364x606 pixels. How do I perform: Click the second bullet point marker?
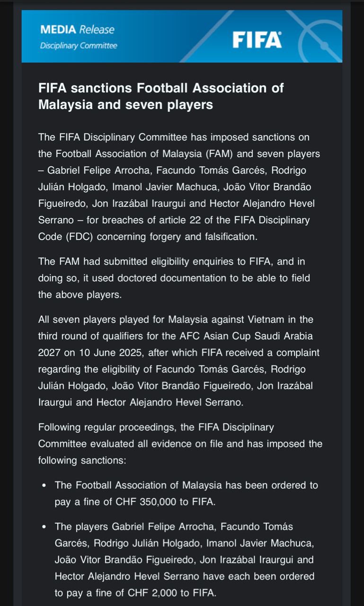(x=44, y=527)
